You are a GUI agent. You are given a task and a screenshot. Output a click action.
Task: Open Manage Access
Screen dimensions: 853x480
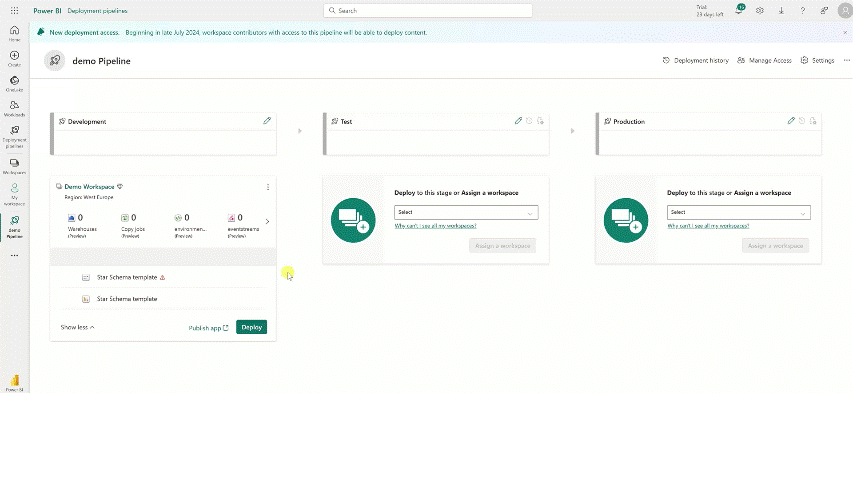coord(764,61)
